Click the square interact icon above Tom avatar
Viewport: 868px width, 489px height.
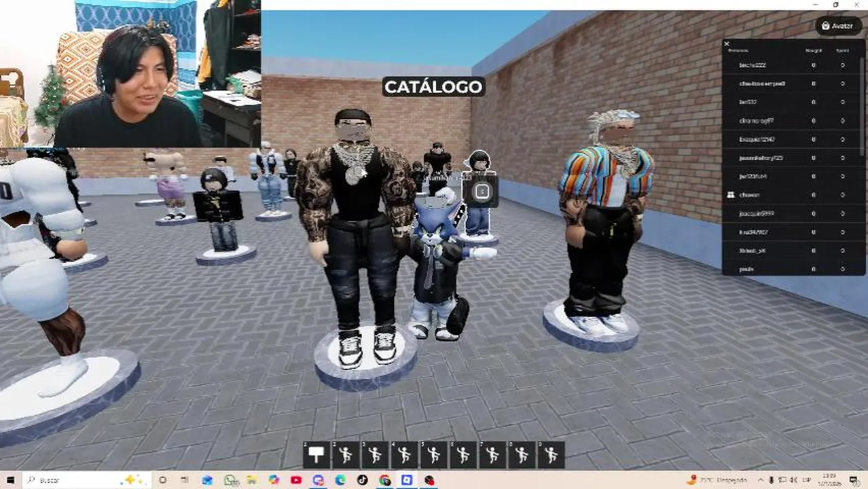click(482, 192)
